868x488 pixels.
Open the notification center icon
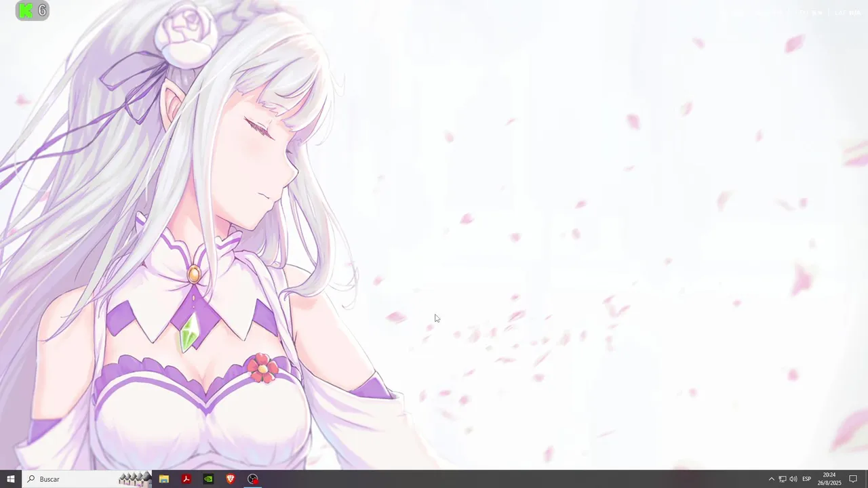(853, 479)
